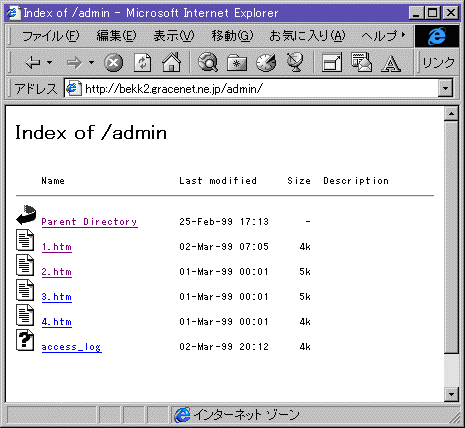Expand the Forward button history dropdown arrow
Image resolution: width=465 pixels, height=428 pixels.
point(91,62)
